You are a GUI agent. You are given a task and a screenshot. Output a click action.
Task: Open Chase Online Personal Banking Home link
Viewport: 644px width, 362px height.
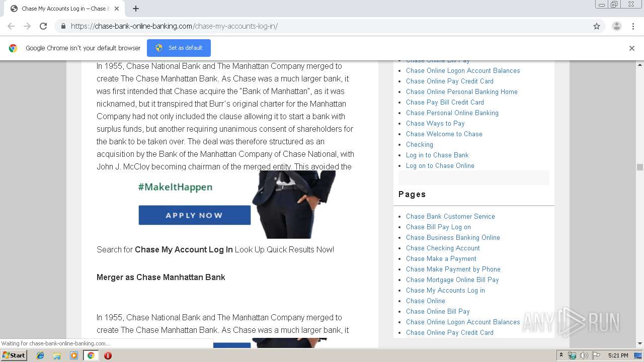462,92
